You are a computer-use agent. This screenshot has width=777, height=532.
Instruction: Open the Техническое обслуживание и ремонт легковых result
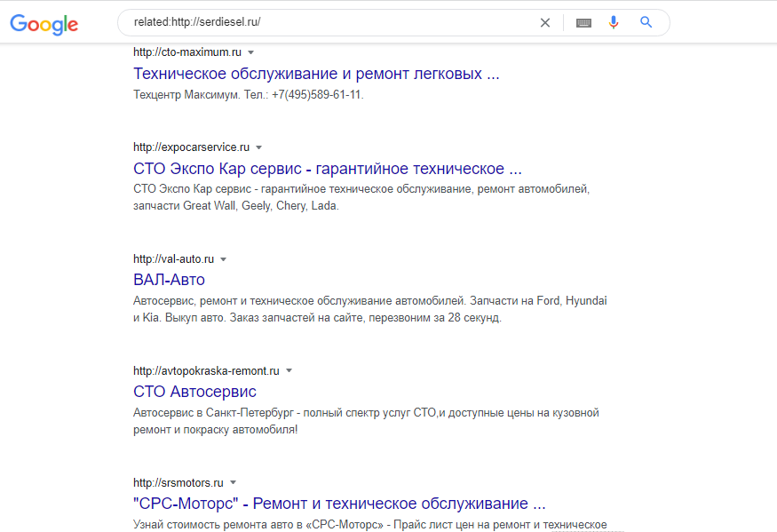point(316,74)
